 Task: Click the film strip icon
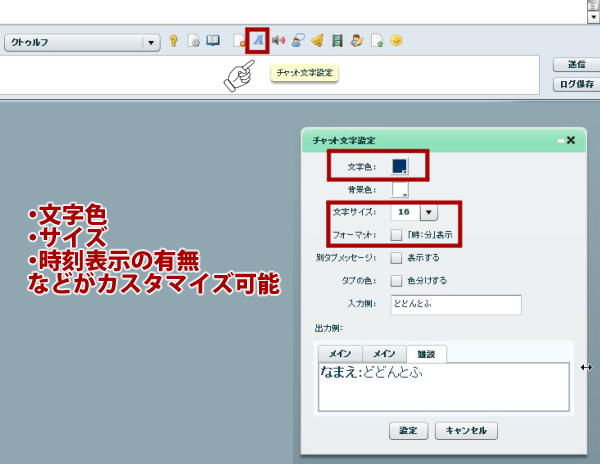(337, 42)
